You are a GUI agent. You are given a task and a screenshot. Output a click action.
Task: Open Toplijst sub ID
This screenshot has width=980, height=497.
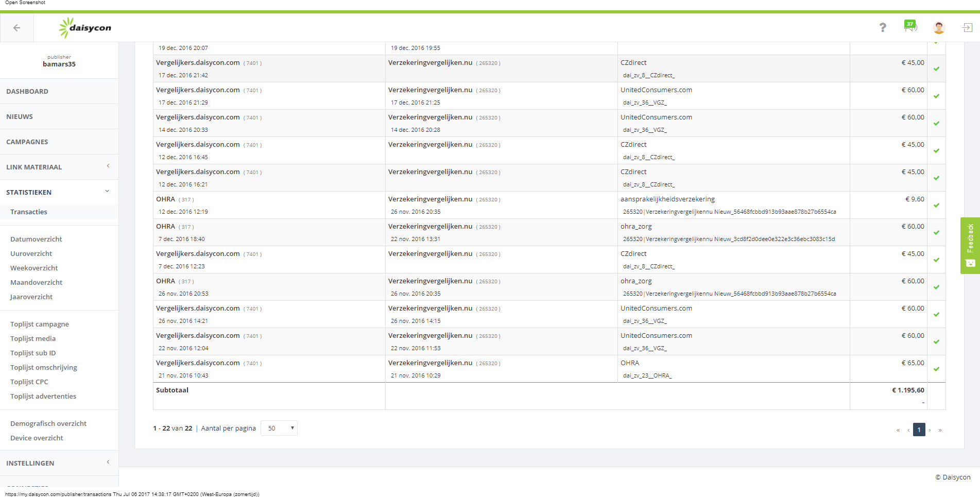point(33,353)
